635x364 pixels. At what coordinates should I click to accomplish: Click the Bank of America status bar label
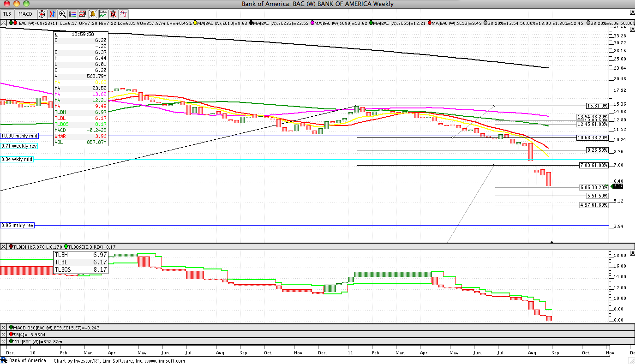(28, 360)
